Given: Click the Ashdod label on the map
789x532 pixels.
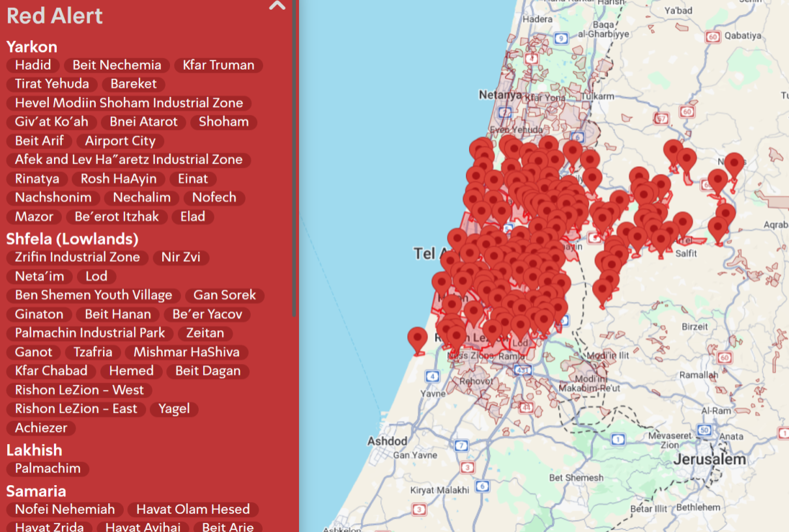Looking at the screenshot, I should (387, 441).
